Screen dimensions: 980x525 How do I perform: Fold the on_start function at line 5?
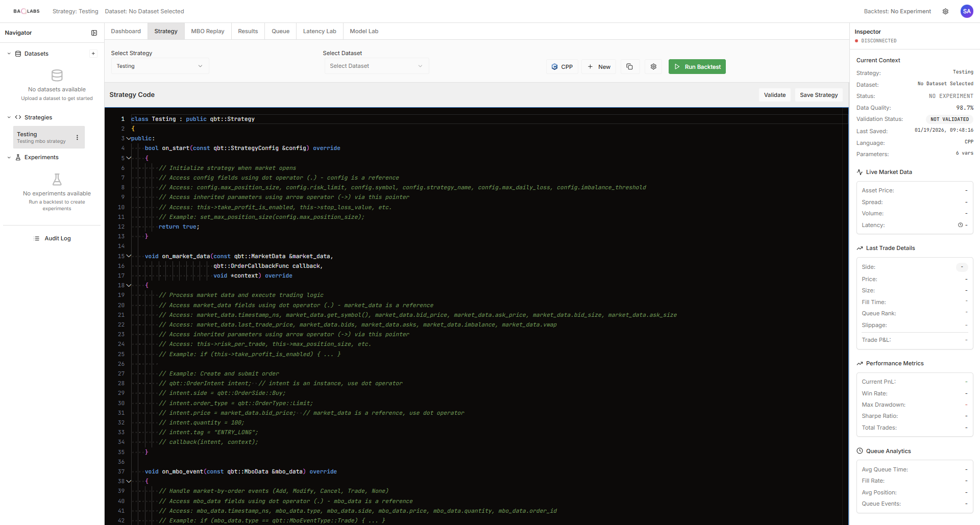[x=129, y=158]
